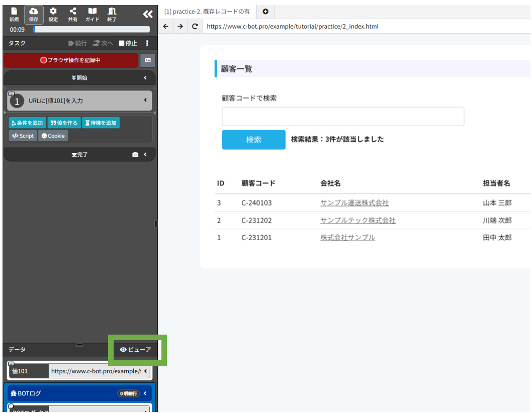Click the 新規 (new) icon
The image size is (532, 413).
[x=14, y=15]
